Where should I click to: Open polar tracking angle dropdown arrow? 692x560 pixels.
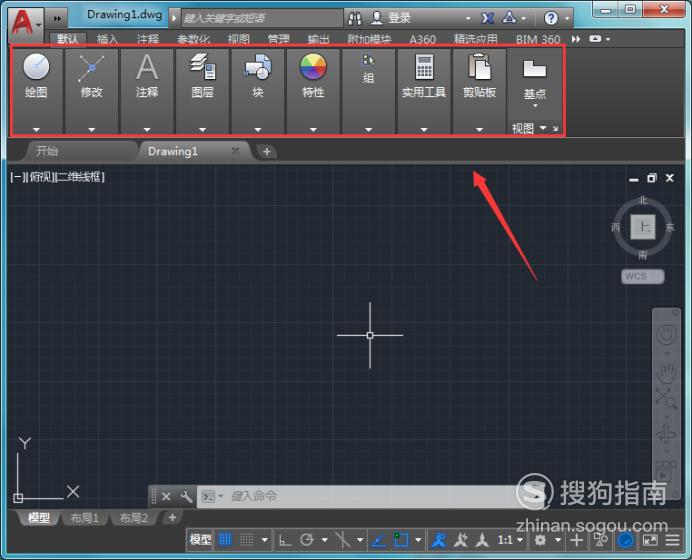(x=324, y=540)
